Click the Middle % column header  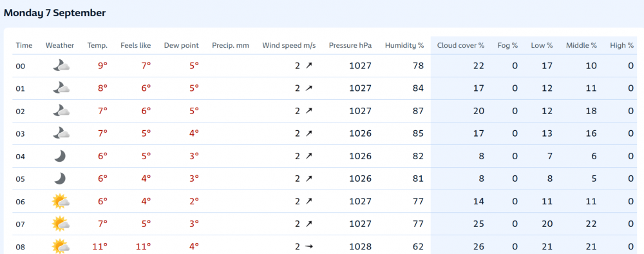pos(581,45)
